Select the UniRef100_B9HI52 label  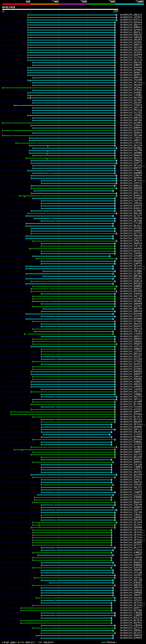pos(131,35)
